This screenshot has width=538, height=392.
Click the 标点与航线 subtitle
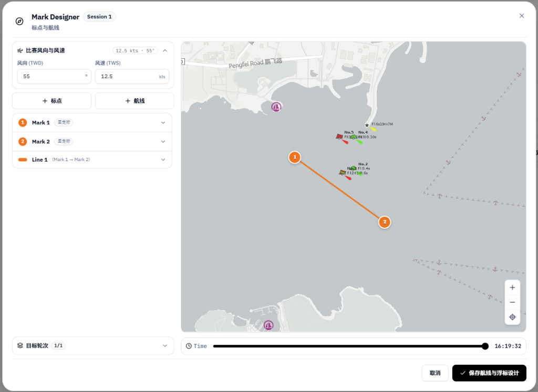coord(45,27)
